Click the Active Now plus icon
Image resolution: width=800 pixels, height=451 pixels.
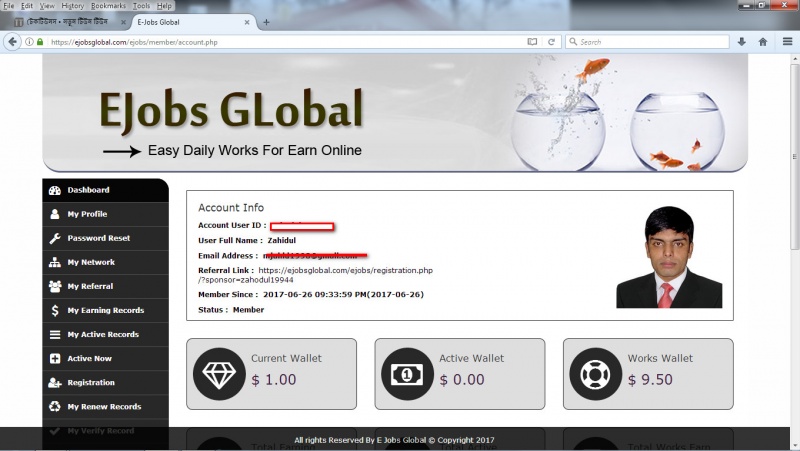pyautogui.click(x=55, y=359)
